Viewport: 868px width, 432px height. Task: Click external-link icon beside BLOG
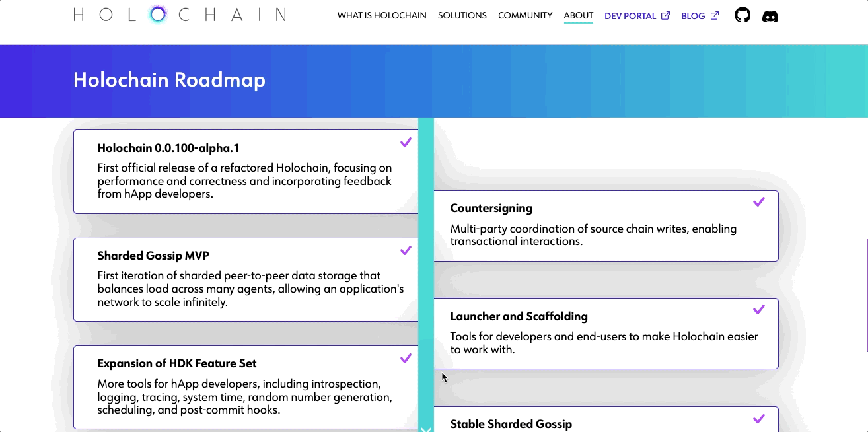714,15
